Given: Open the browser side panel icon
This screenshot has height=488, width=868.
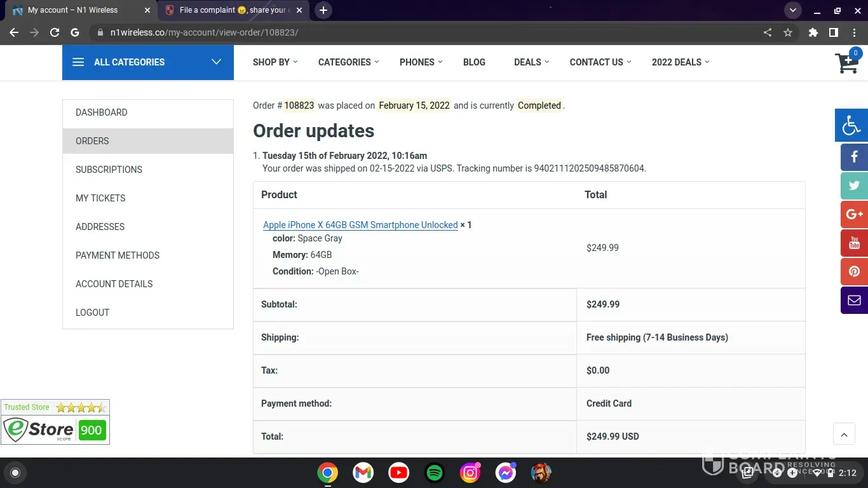Looking at the screenshot, I should 834,32.
